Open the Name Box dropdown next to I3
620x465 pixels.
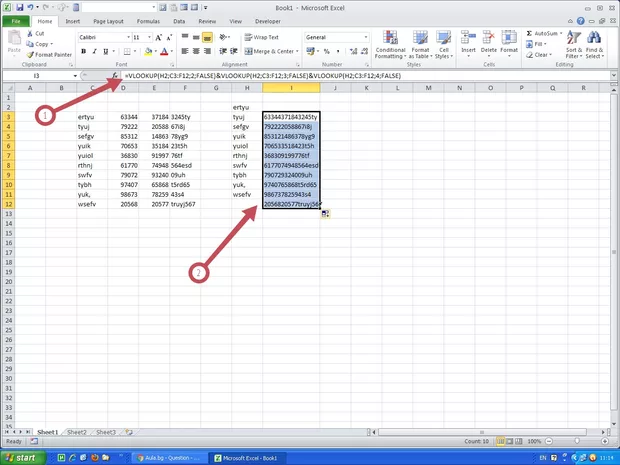75,76
